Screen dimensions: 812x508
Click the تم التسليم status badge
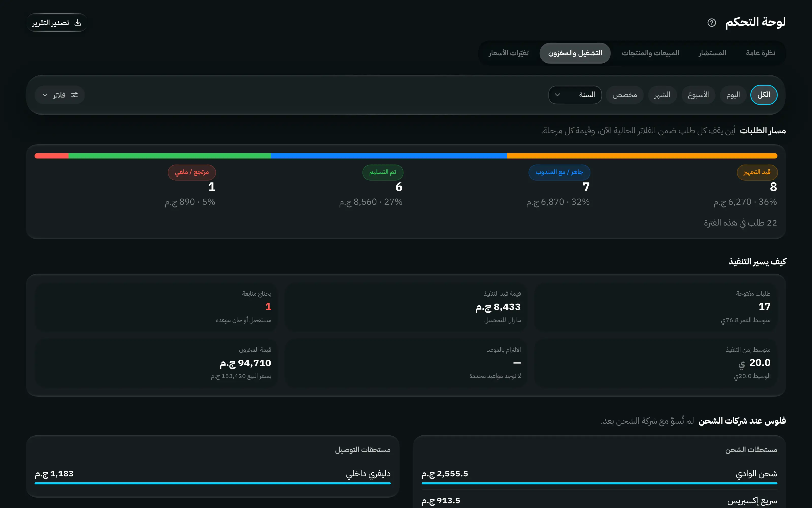[383, 172]
